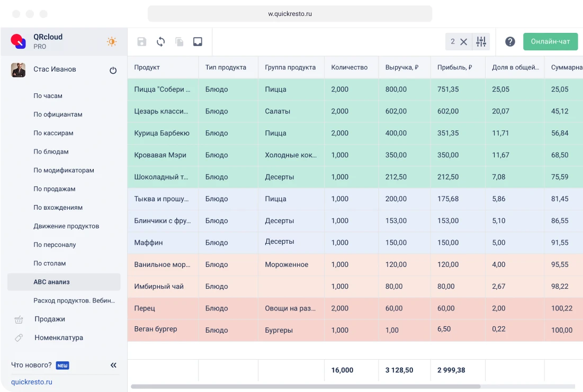Clear the active filters with X icon
This screenshot has width=583, height=392.
[x=463, y=42]
